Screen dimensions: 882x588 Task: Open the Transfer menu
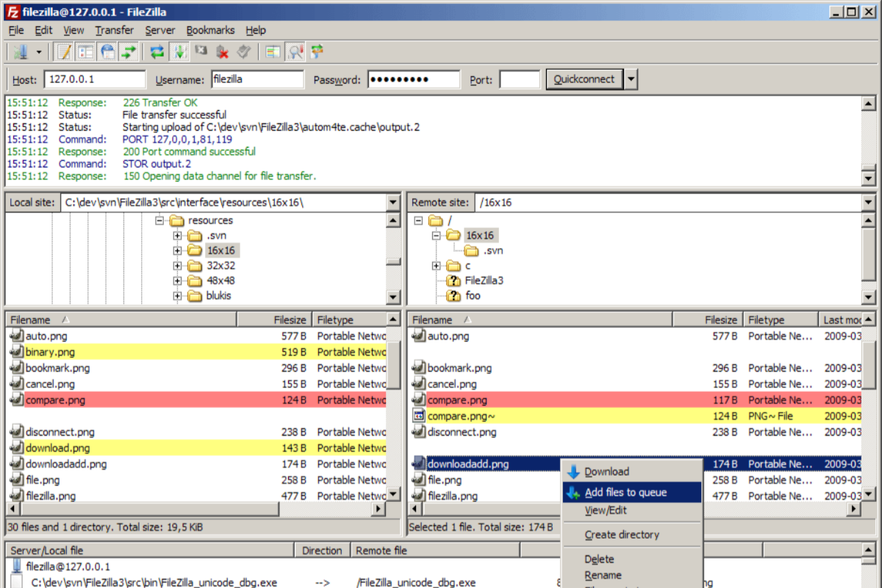click(114, 30)
